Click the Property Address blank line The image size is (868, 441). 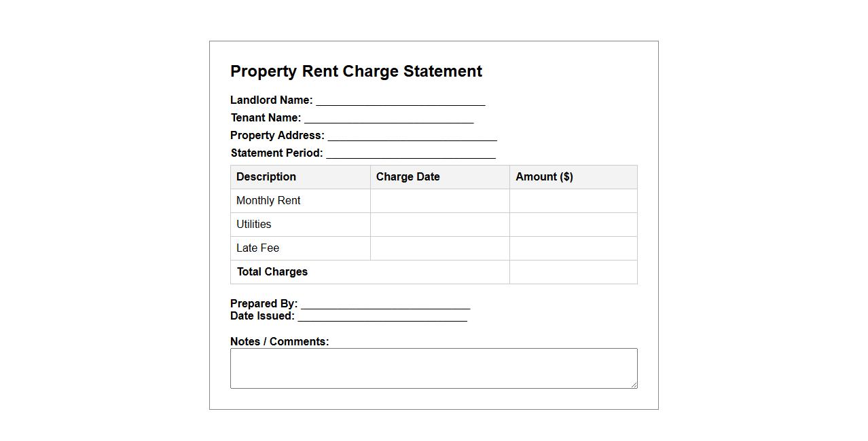[x=412, y=136]
